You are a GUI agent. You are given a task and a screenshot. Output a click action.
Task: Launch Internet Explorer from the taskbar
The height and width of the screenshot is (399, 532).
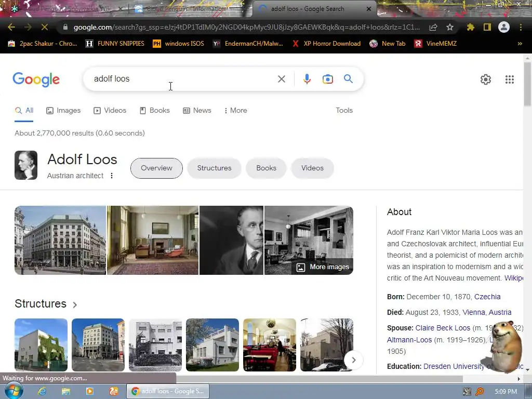(x=42, y=391)
